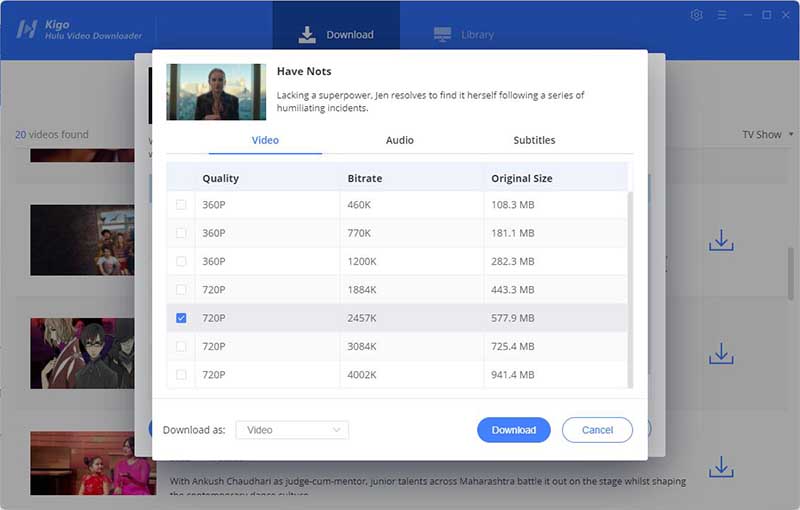The width and height of the screenshot is (800, 510).
Task: Maximize the Kigo window
Action: 766,15
